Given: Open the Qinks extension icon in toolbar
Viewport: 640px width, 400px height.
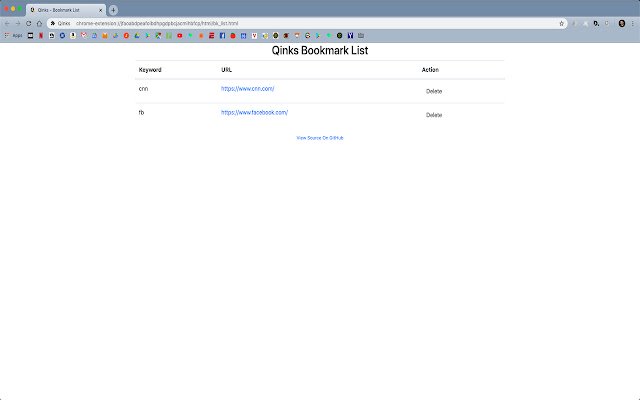Looking at the screenshot, I should pos(596,23).
